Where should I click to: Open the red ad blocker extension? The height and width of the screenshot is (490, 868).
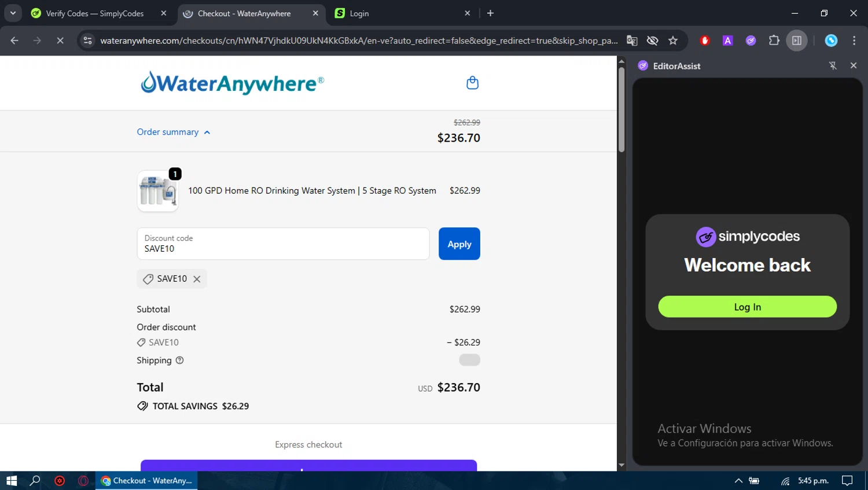(705, 40)
